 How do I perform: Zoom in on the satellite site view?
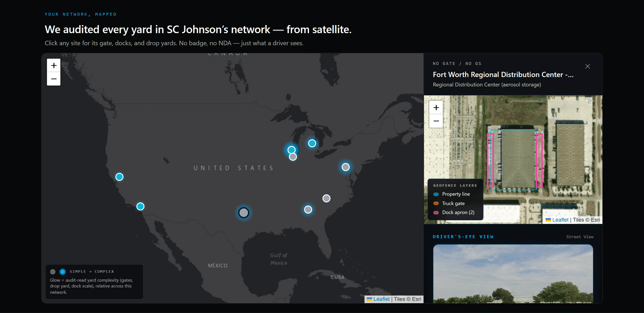tap(436, 107)
